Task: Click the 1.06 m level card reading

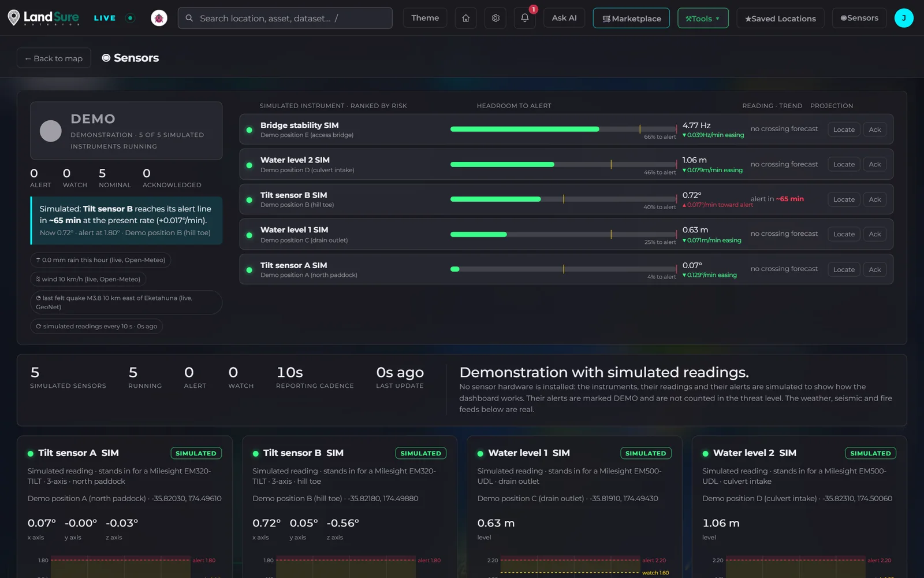Action: pos(721,523)
